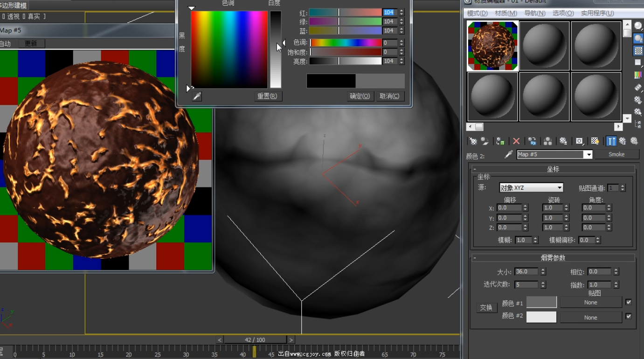This screenshot has width=644, height=359.
Task: Click the None button for 颜色 #1
Action: [x=590, y=303]
